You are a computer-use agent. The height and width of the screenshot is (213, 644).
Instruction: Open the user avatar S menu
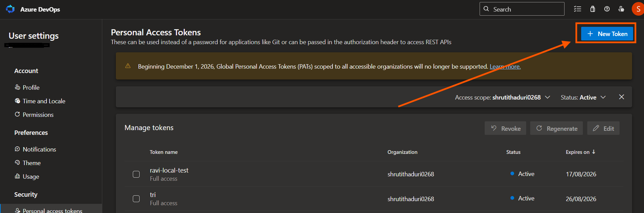(x=638, y=9)
